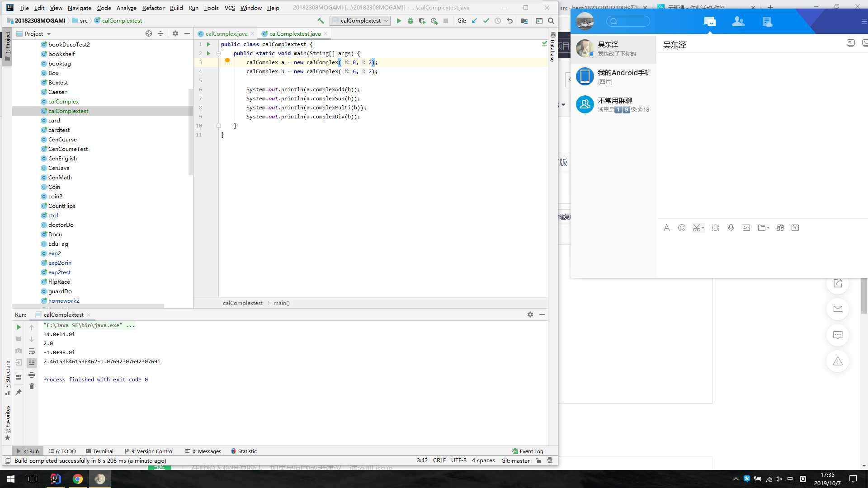Toggle the Version Control panel tab
868x488 pixels.
pos(151,452)
